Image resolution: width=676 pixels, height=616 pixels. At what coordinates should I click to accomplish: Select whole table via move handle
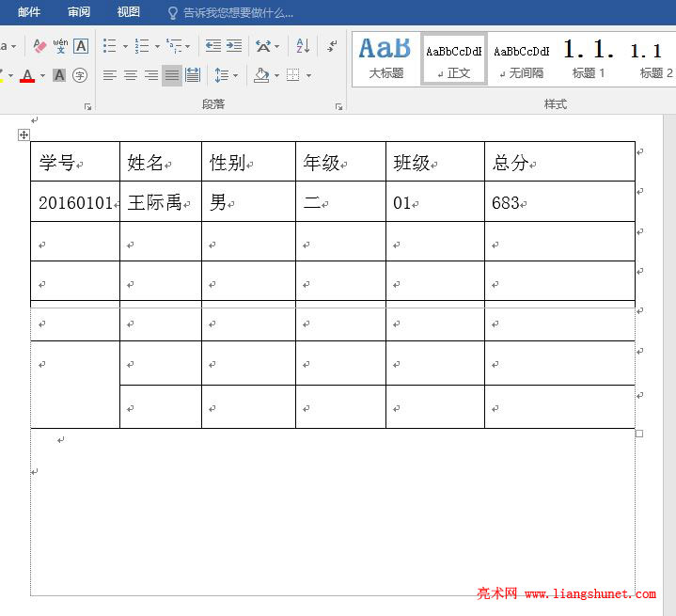[24, 135]
